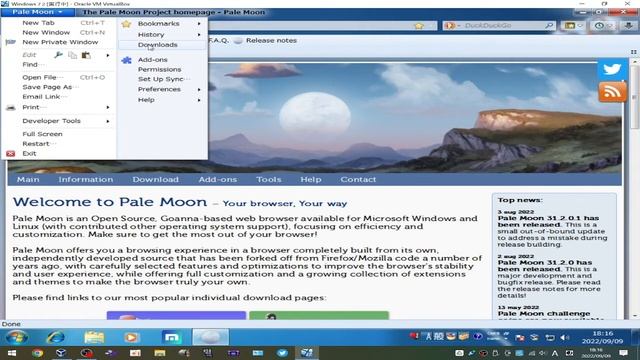640x360 pixels.
Task: Open the Main navigation link
Action: 28,180
